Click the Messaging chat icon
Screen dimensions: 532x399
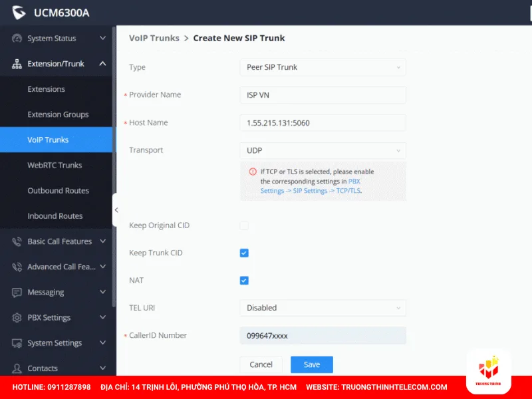point(17,292)
